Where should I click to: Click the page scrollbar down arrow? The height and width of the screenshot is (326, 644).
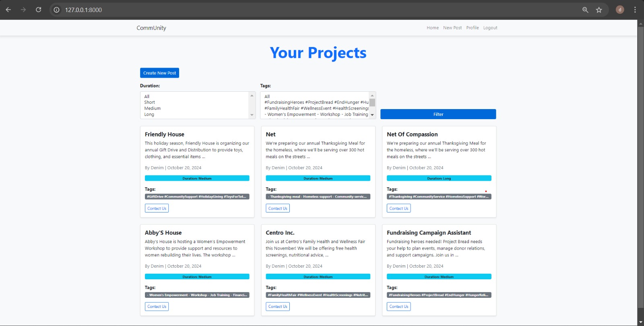click(641, 322)
